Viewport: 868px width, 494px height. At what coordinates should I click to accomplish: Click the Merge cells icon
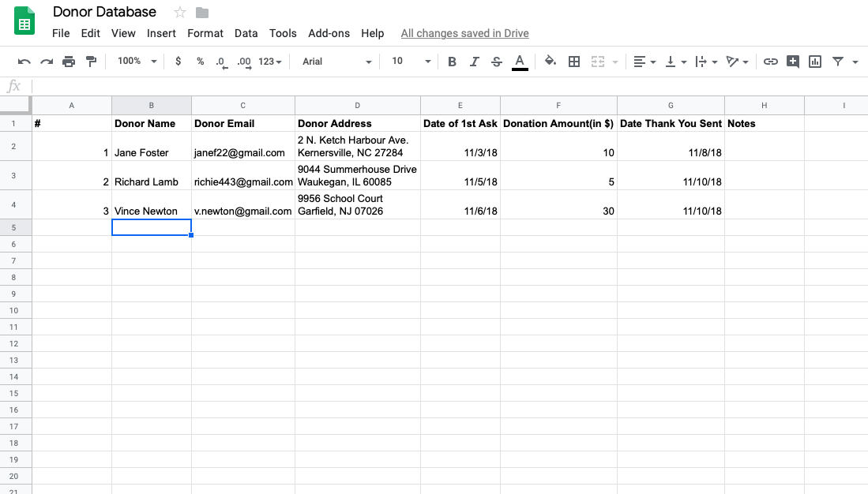(x=598, y=62)
